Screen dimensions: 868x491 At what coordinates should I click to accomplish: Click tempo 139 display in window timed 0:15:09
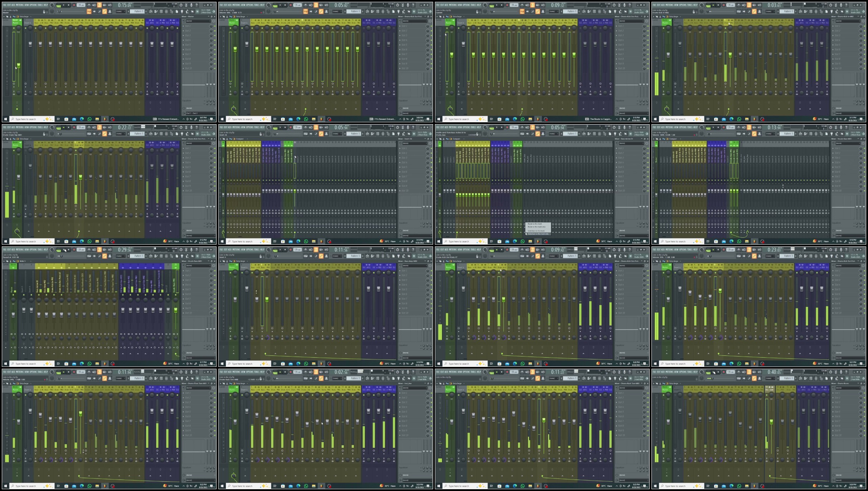coord(81,5)
